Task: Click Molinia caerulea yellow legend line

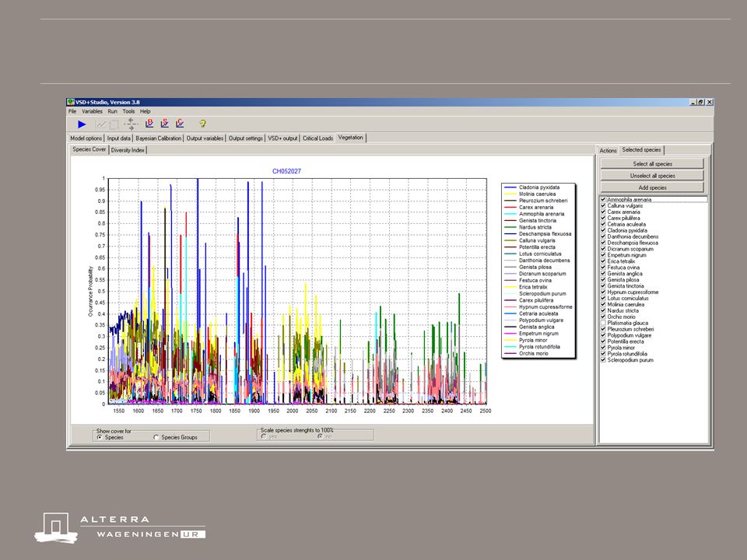Action: [510, 194]
